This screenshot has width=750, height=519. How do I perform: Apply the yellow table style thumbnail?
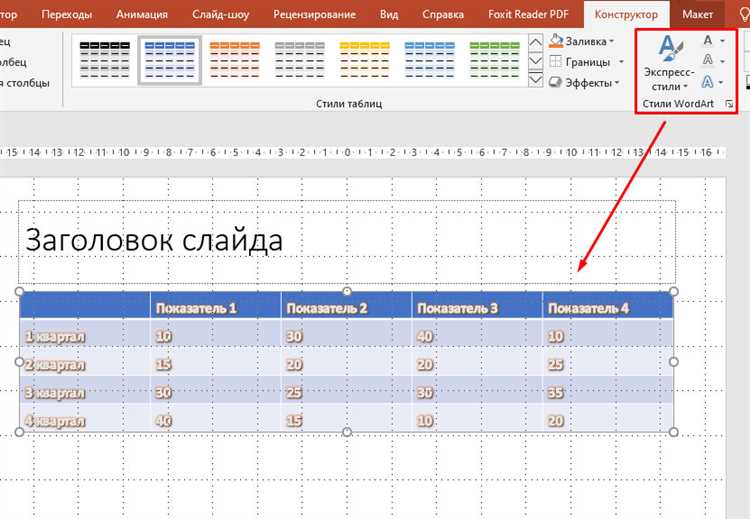[364, 60]
